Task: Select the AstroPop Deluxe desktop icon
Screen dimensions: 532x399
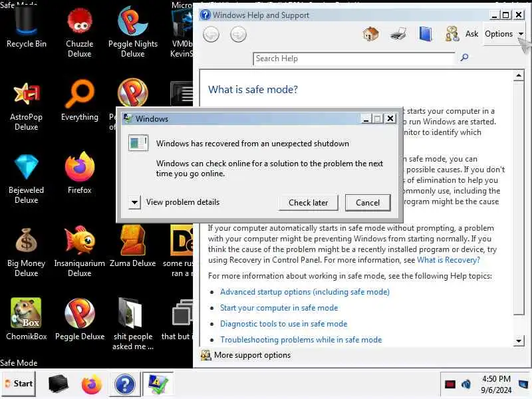Action: [x=26, y=106]
